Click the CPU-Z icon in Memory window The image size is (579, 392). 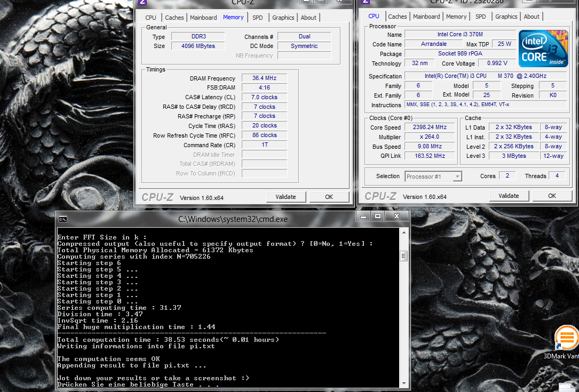pos(142,2)
